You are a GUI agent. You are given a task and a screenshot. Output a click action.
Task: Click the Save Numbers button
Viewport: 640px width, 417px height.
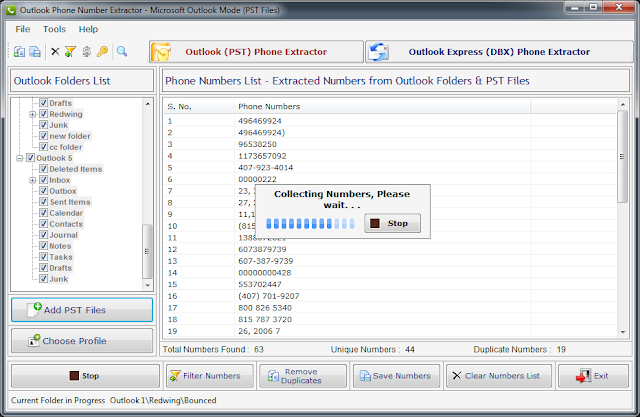[396, 376]
